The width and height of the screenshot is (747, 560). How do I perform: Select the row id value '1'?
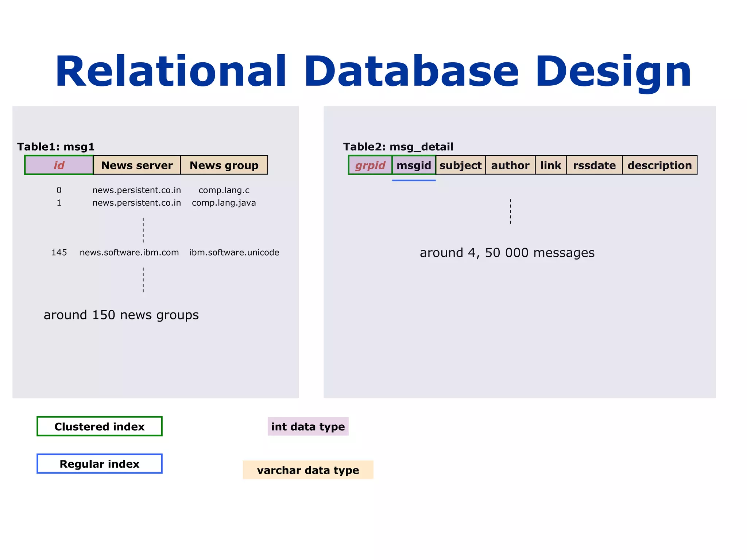[59, 203]
